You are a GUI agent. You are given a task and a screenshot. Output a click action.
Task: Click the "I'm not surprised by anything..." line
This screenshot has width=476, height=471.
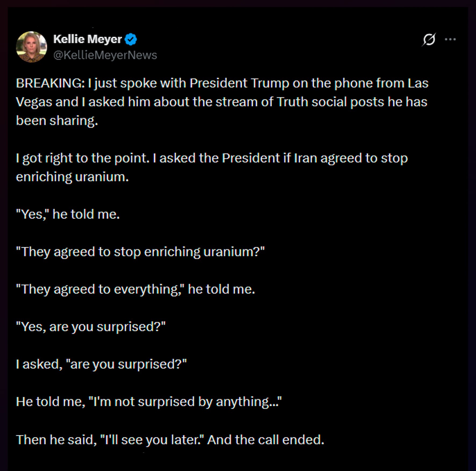click(x=185, y=402)
